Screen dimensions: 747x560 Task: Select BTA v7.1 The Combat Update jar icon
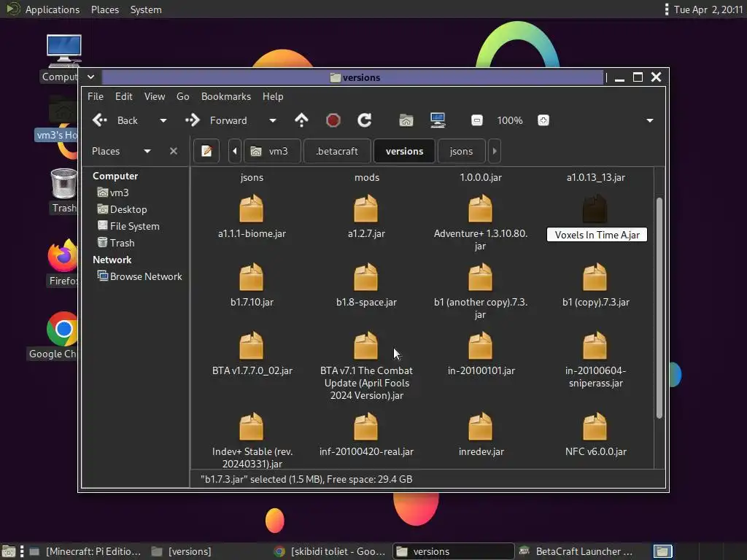[366, 346]
